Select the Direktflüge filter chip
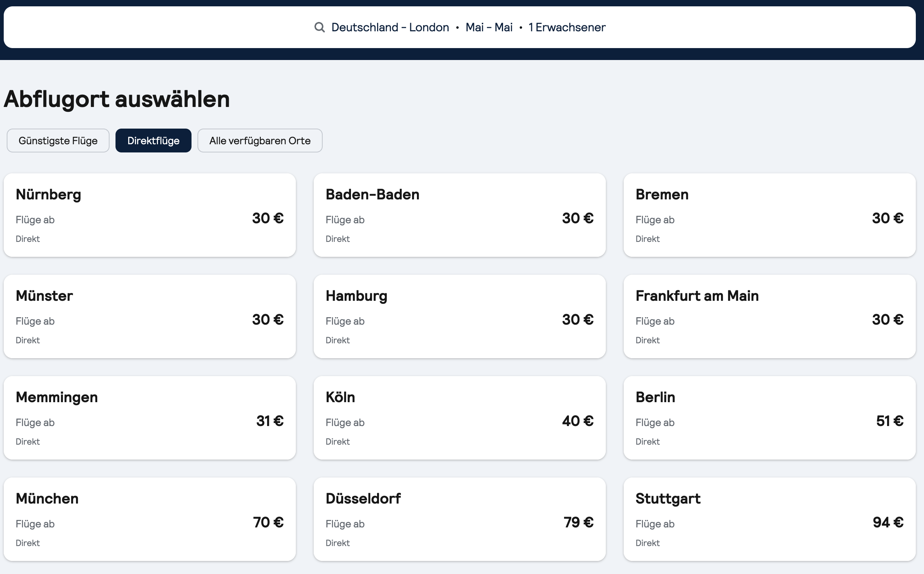Image resolution: width=924 pixels, height=574 pixels. (x=153, y=141)
